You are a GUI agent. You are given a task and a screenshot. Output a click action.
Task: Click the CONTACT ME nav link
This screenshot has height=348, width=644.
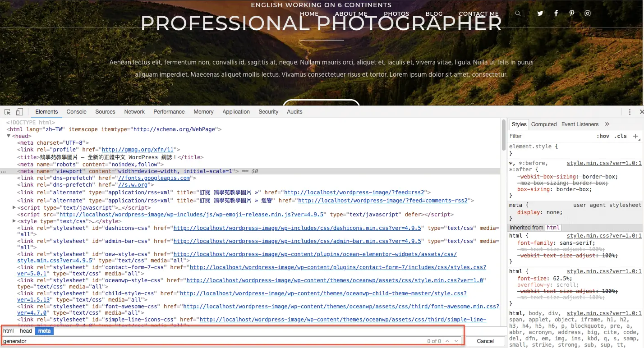(478, 14)
